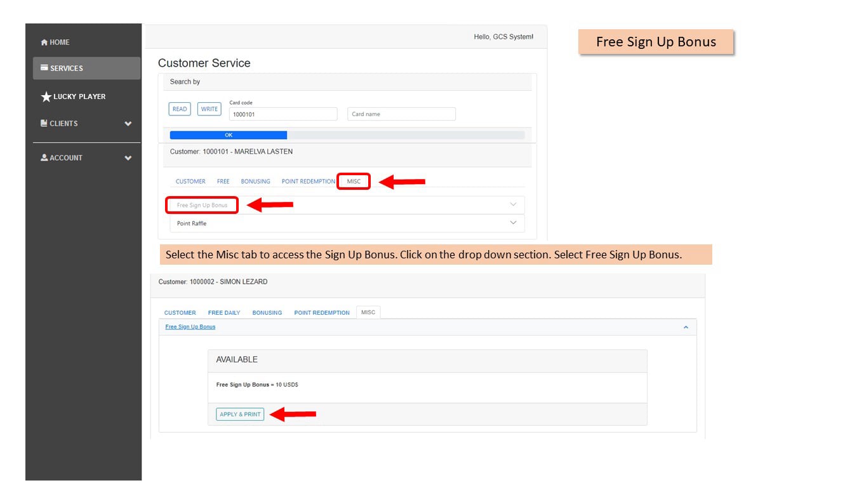Switch to the FREE DAILY tab
This screenshot has height=504, width=864.
click(x=224, y=313)
